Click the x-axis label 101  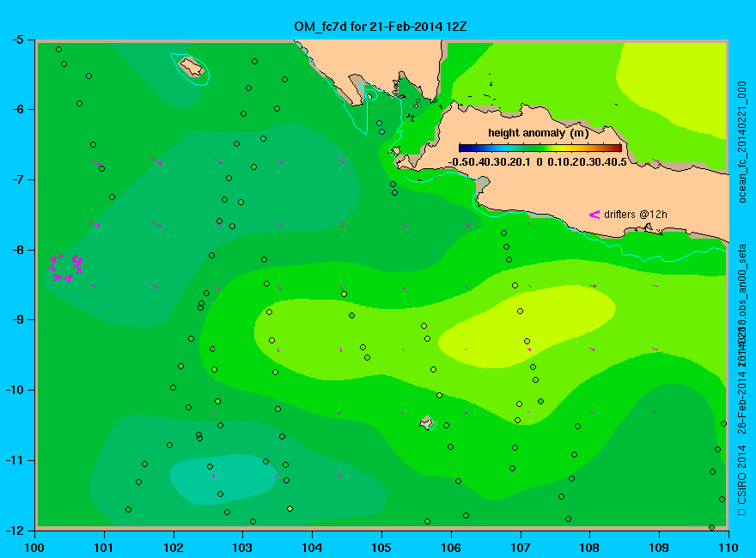(x=104, y=548)
